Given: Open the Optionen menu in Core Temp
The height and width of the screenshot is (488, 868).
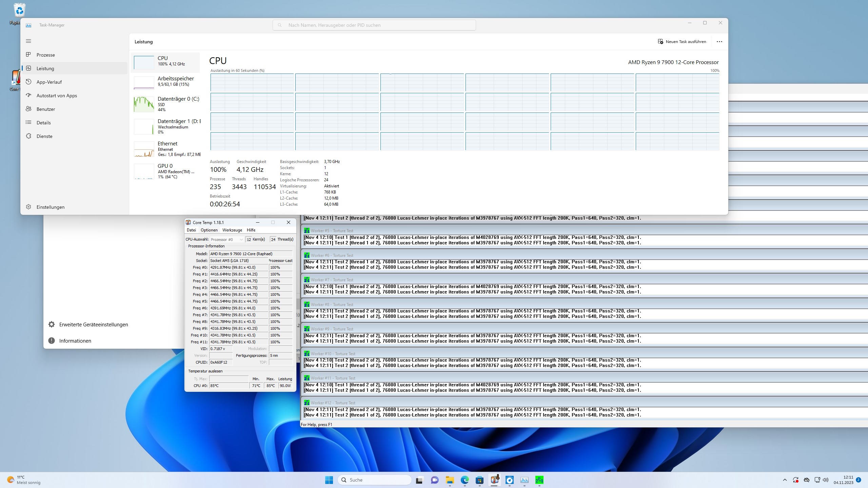Looking at the screenshot, I should point(209,230).
